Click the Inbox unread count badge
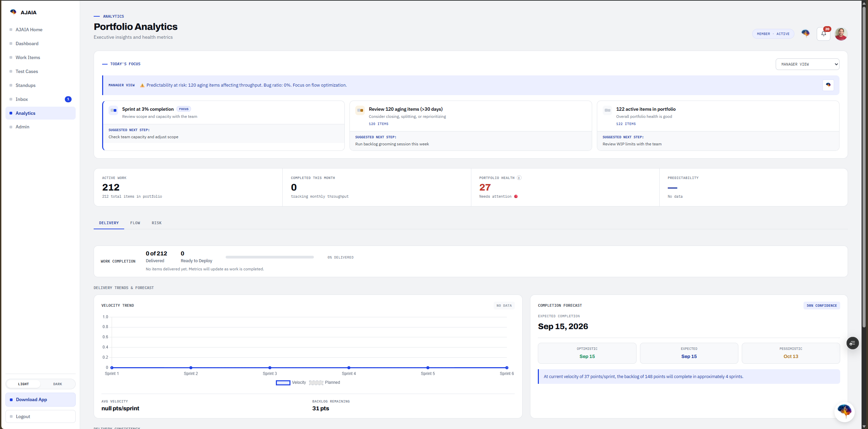The width and height of the screenshot is (868, 429). [68, 99]
